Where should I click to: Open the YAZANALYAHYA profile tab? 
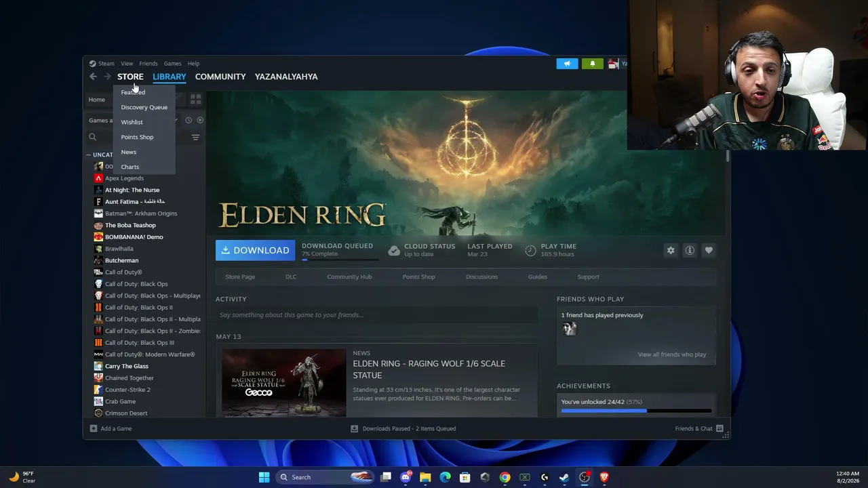(x=286, y=77)
